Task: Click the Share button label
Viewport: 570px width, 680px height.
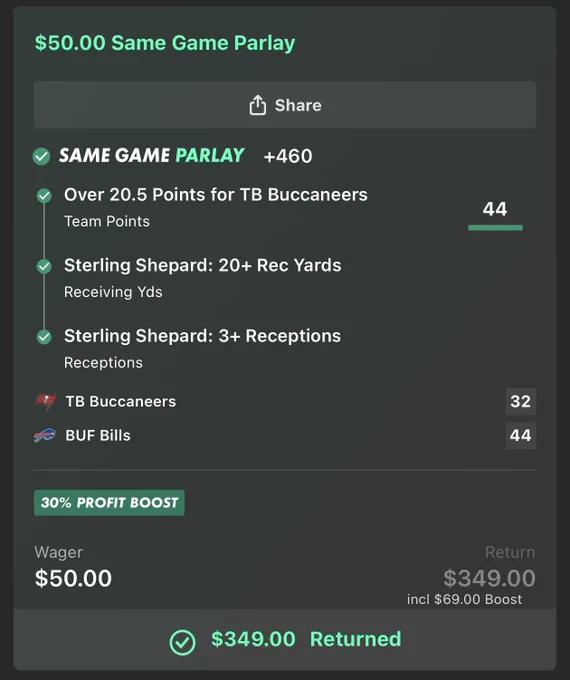Action: click(x=298, y=105)
